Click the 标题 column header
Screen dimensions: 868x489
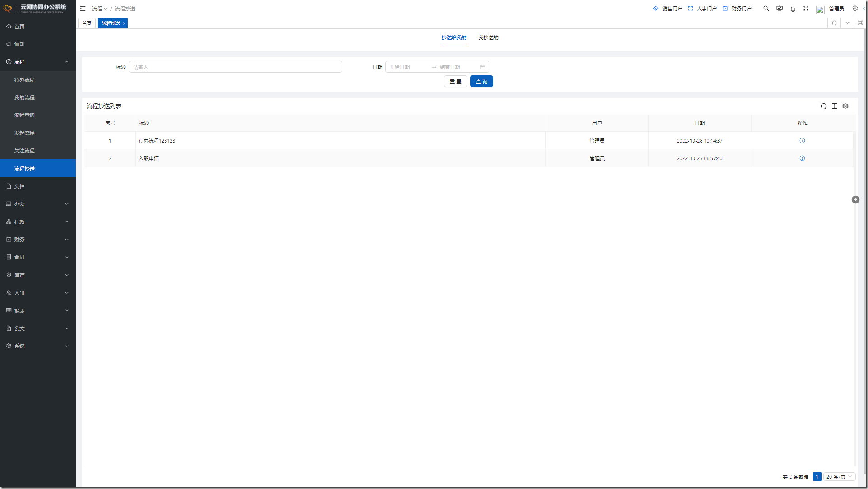pyautogui.click(x=341, y=123)
